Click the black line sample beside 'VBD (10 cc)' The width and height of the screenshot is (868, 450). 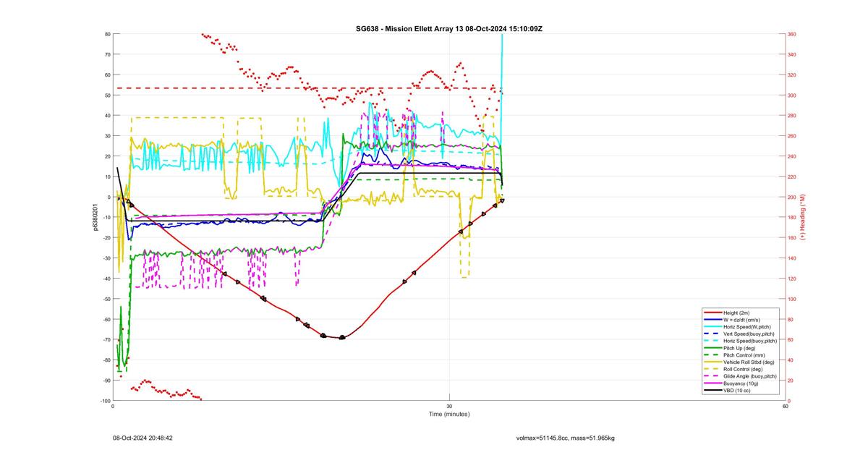712,390
